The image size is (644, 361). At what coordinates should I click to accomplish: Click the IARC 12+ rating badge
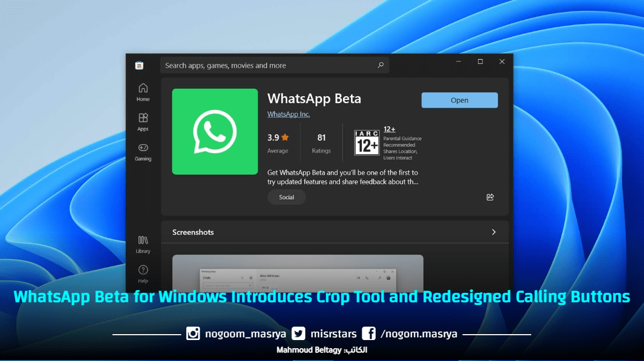coord(367,143)
